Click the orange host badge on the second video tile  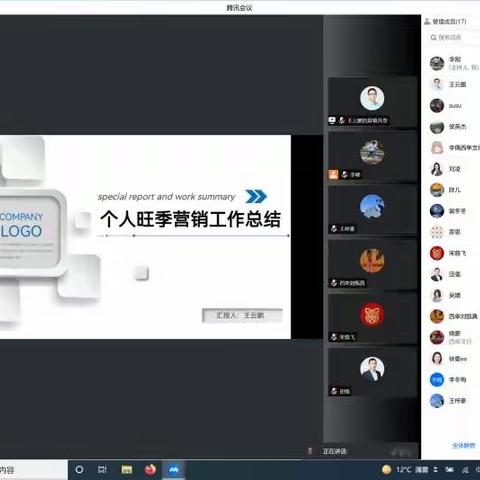coord(333,174)
